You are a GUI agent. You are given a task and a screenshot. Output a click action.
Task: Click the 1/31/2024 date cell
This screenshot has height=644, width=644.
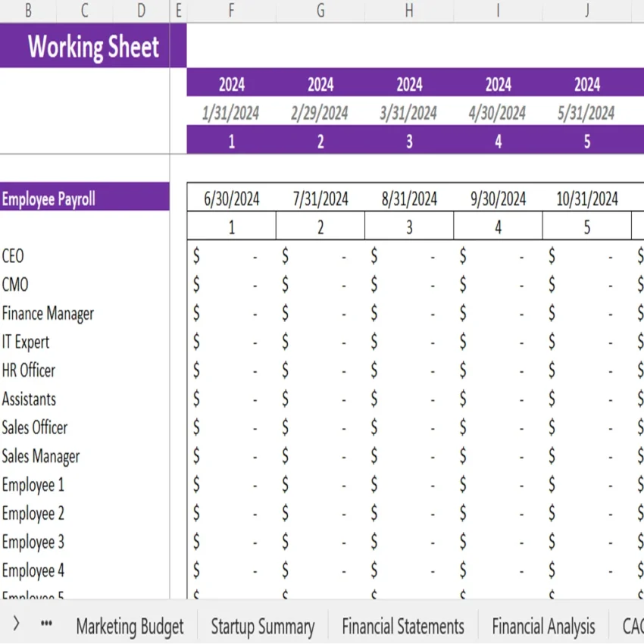(230, 111)
